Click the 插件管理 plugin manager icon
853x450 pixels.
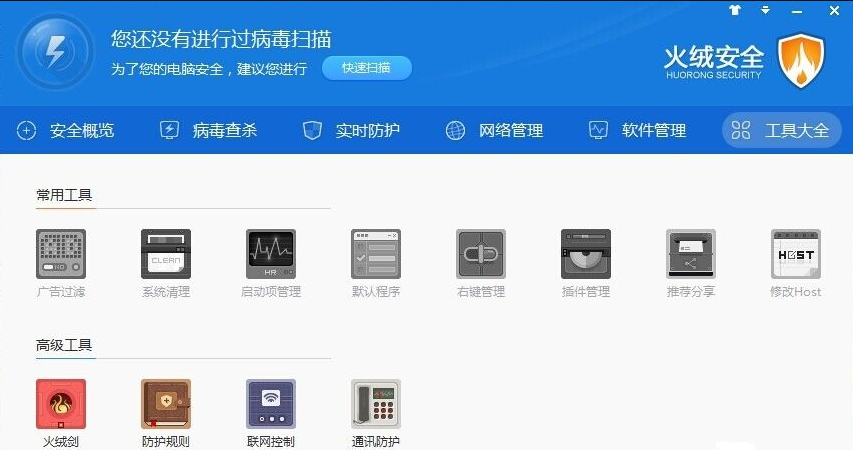click(586, 254)
